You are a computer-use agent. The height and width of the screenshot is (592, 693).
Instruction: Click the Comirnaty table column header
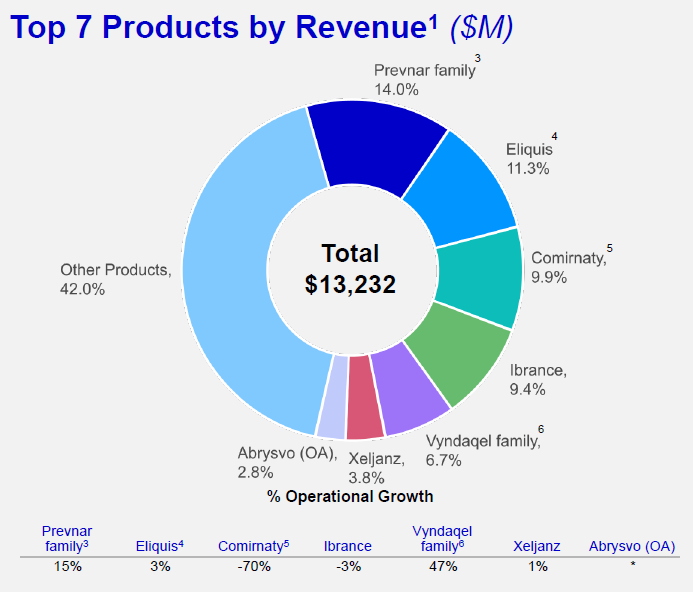click(x=254, y=546)
